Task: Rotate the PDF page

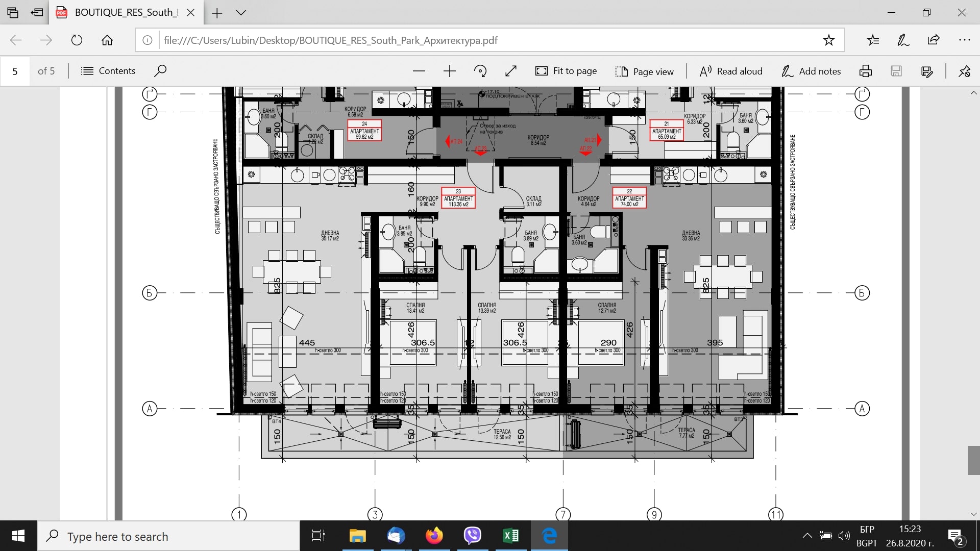Action: pos(480,71)
